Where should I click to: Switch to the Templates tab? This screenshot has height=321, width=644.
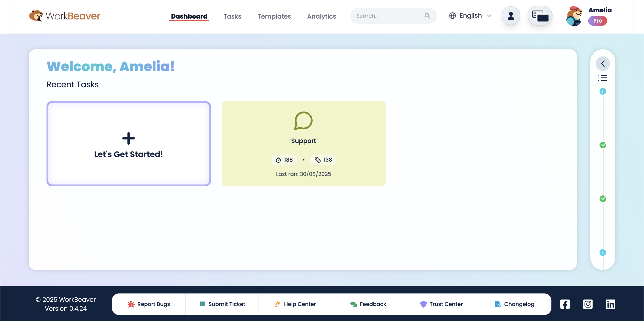[274, 16]
